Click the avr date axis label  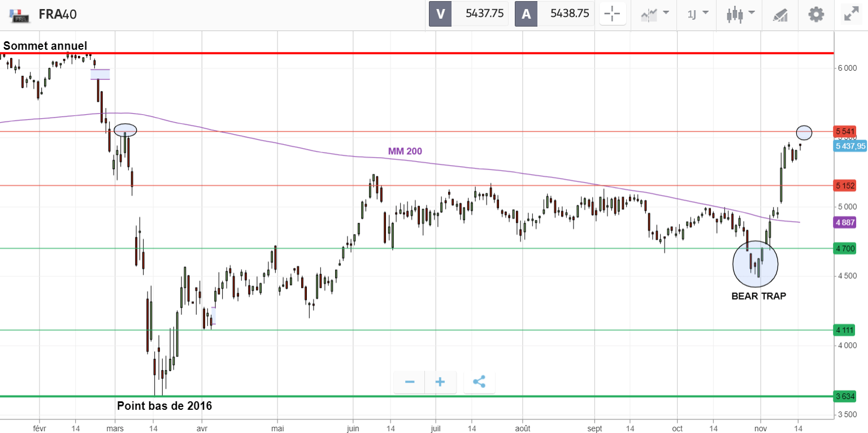202,428
